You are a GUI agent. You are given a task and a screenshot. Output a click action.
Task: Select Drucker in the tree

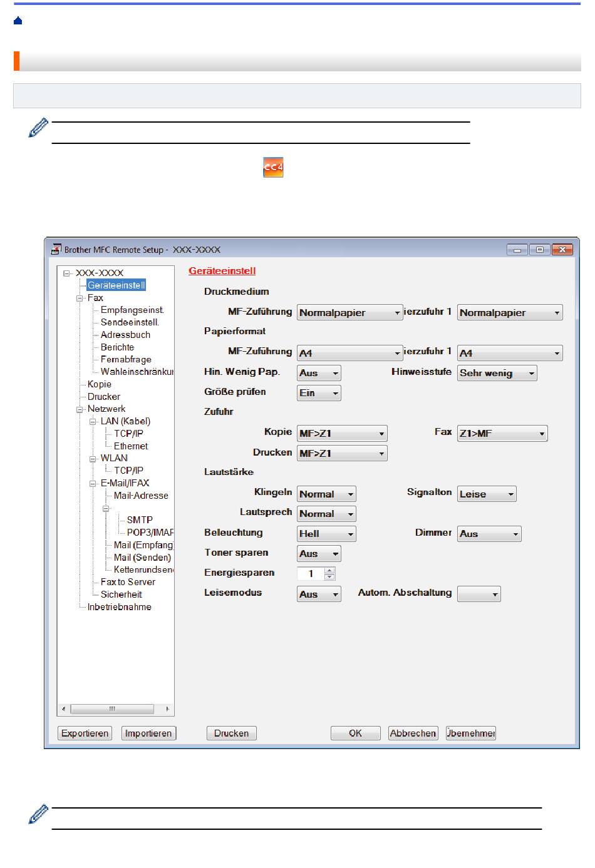[x=104, y=397]
